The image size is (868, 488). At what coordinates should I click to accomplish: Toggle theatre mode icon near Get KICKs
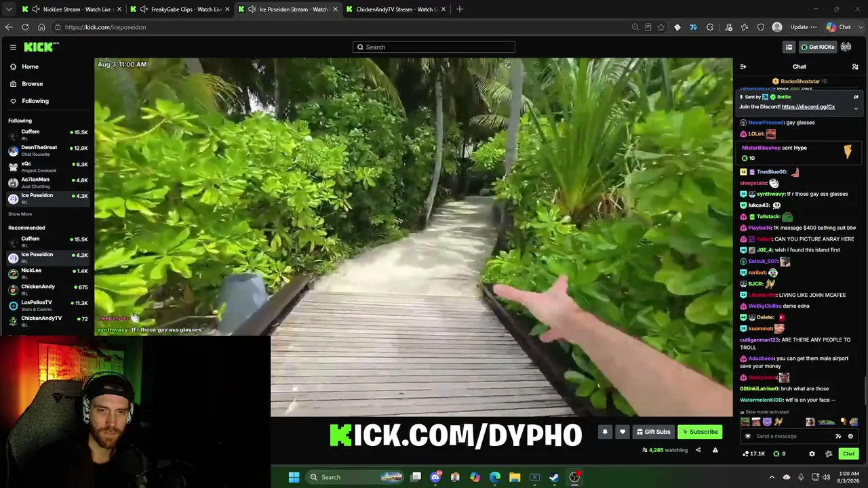(x=789, y=47)
